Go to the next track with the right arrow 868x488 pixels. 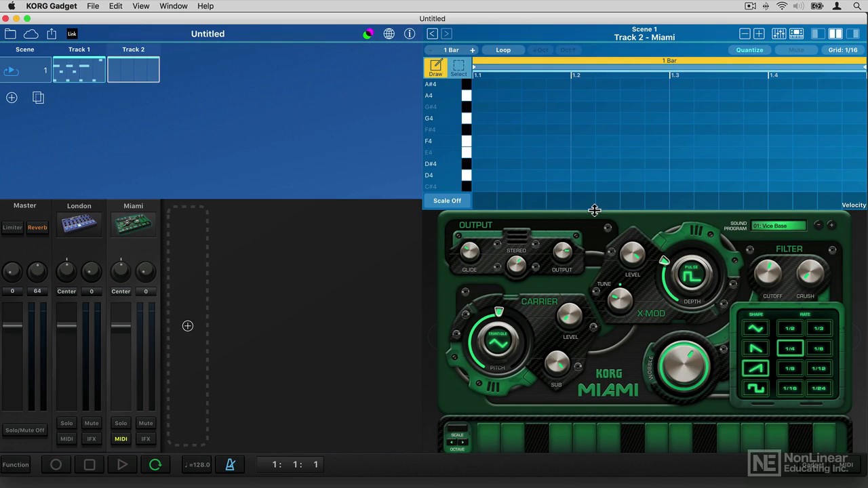[446, 34]
